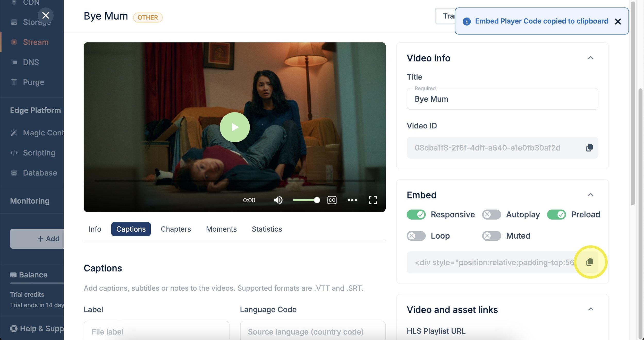This screenshot has width=644, height=340.
Task: Enable the Muted embed option
Action: click(491, 236)
